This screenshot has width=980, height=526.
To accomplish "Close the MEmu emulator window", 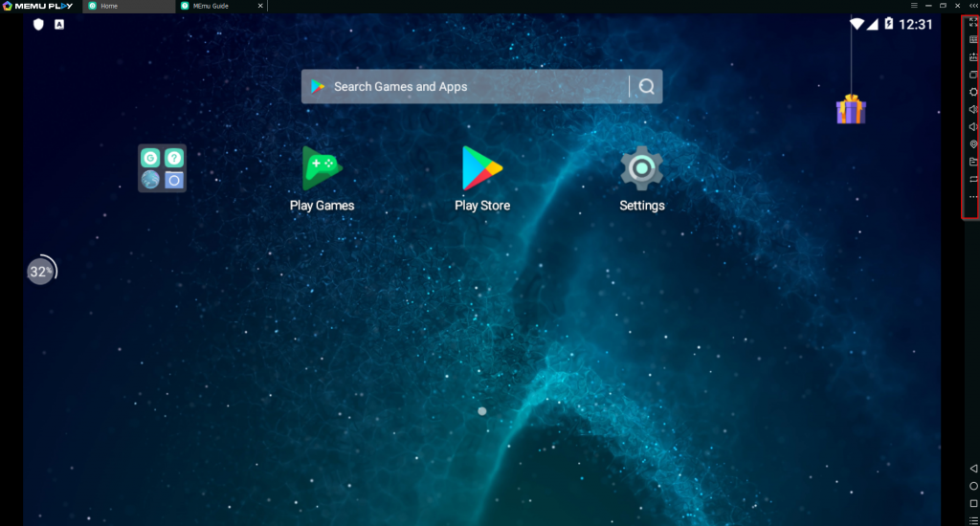I will tap(957, 6).
